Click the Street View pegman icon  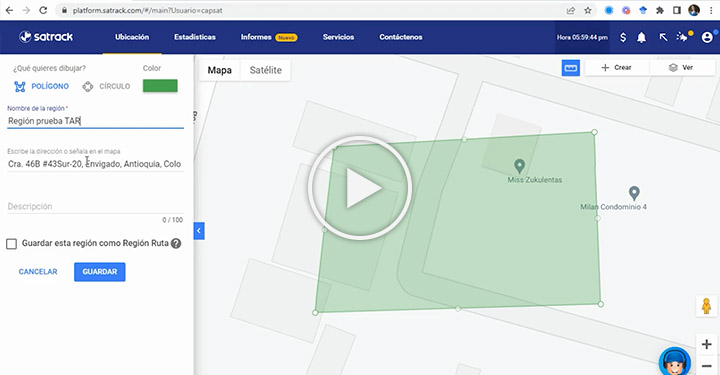707,306
